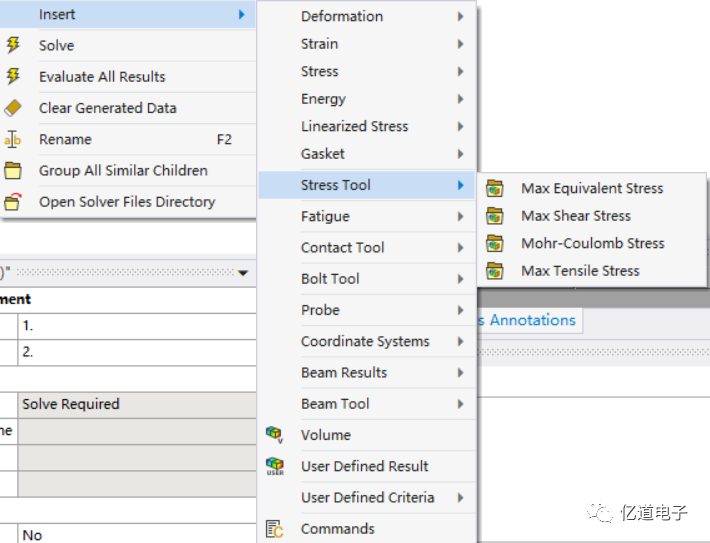Click the Group All Similar Children folder icon
710x543 pixels.
coord(13,170)
